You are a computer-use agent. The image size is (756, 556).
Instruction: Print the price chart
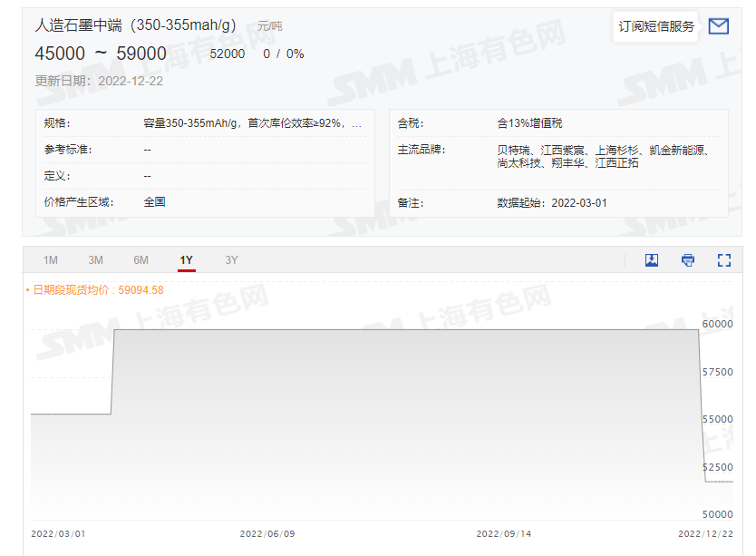pyautogui.click(x=688, y=260)
